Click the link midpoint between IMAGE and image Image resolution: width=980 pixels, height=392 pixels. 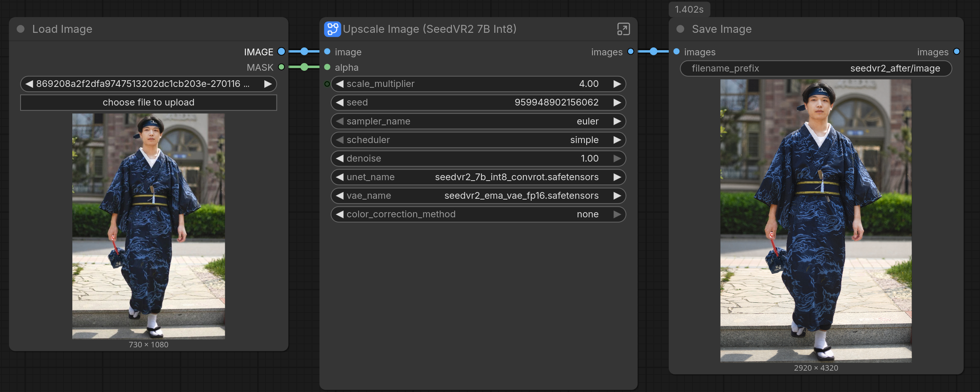tap(304, 51)
